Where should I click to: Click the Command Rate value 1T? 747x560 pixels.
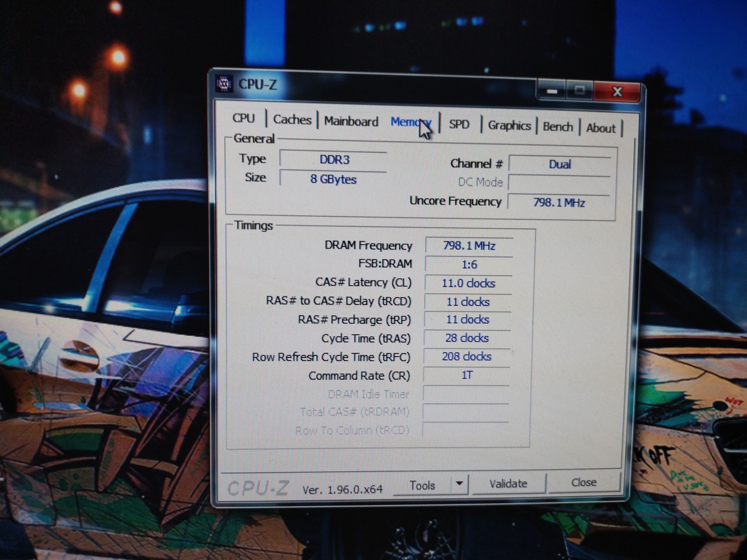tap(467, 375)
